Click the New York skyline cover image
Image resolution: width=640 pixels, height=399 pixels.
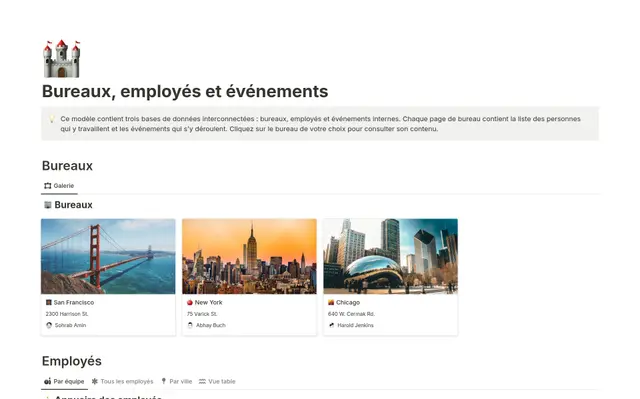249,256
